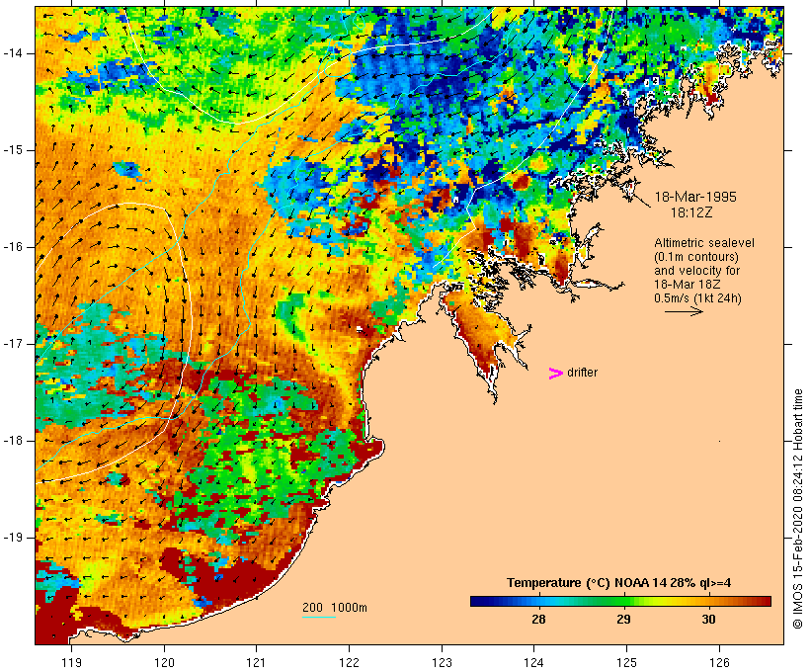Click the 'drifter' legend label
810x672 pixels.
582,373
